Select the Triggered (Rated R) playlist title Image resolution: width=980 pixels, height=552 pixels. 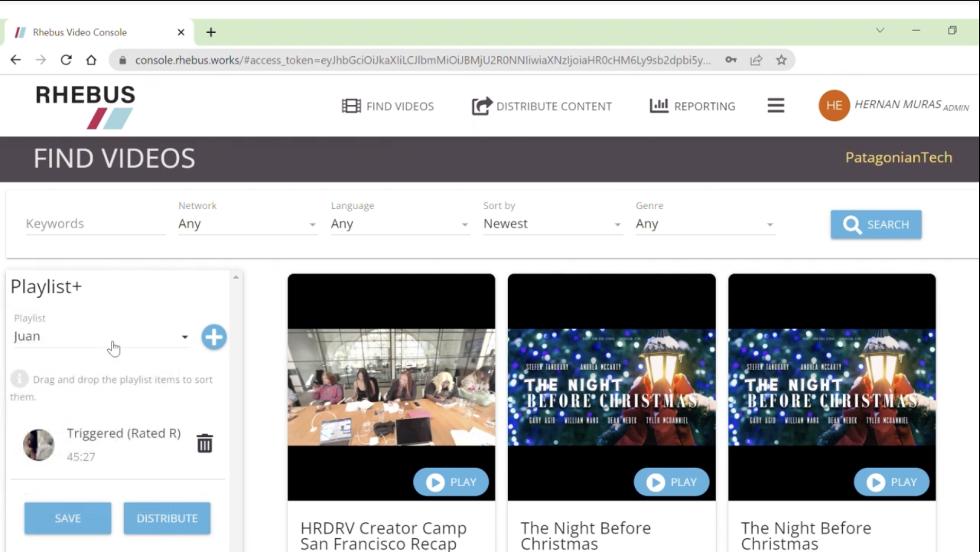point(124,433)
